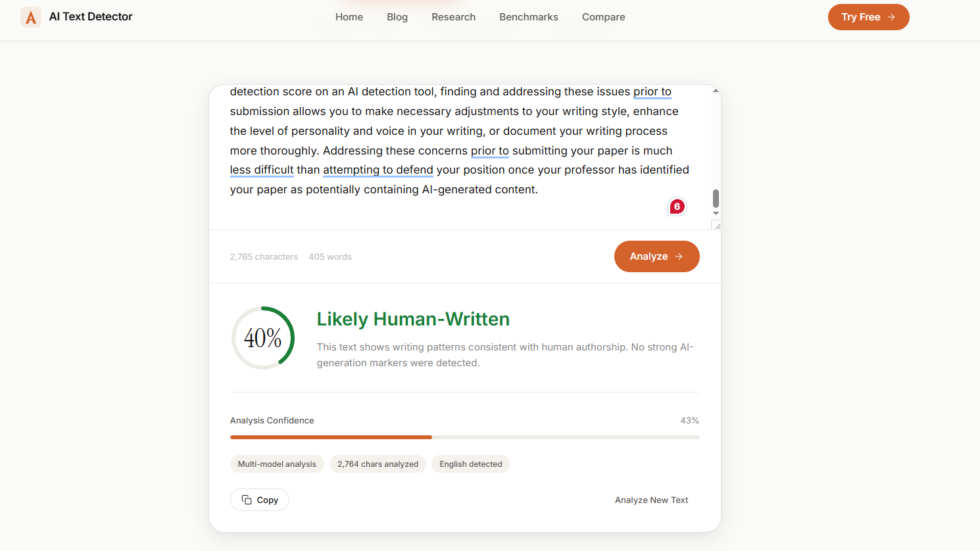
Task: Click the textarea resize handle
Action: click(716, 226)
